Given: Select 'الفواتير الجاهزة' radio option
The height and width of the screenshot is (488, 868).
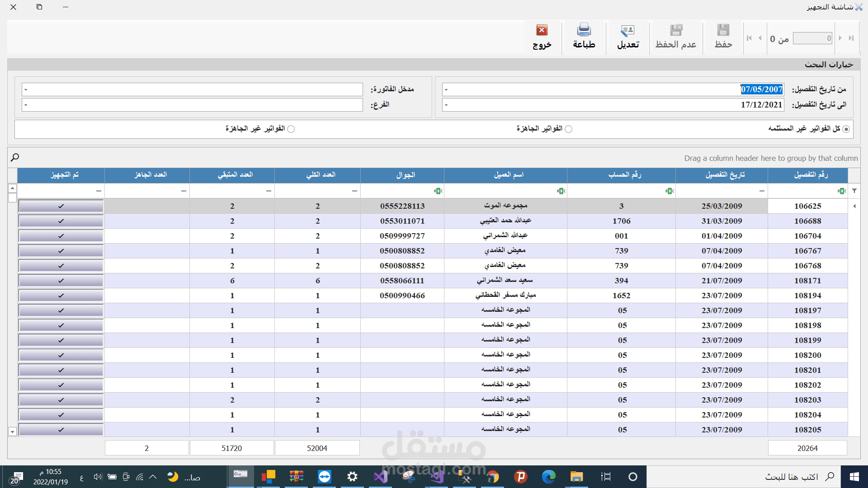Looking at the screenshot, I should click(569, 129).
